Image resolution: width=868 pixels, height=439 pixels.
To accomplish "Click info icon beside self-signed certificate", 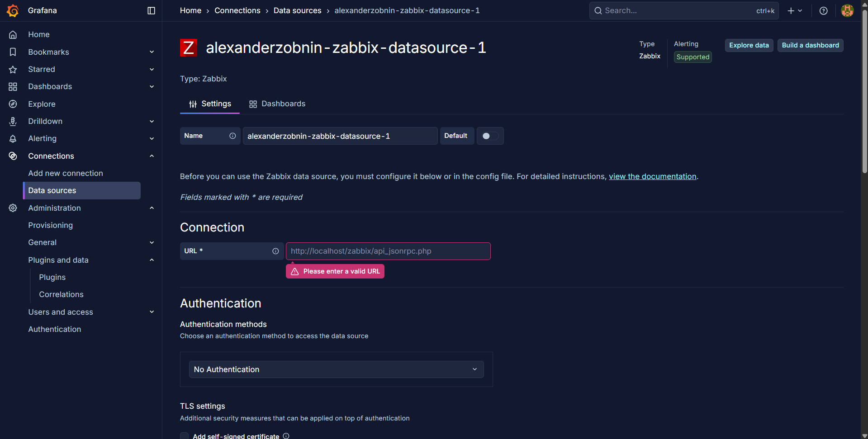I will pyautogui.click(x=286, y=436).
